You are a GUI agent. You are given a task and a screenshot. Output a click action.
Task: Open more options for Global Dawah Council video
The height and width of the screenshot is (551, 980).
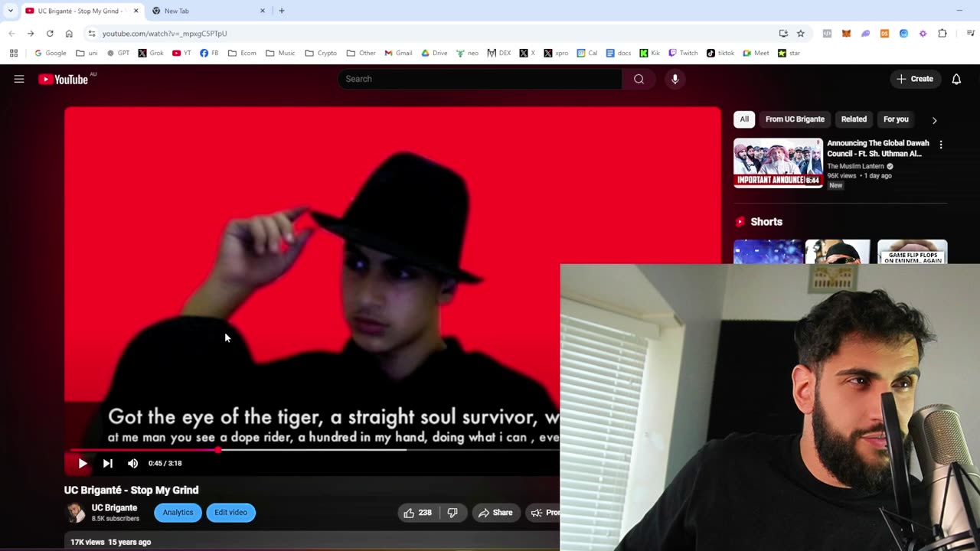941,145
